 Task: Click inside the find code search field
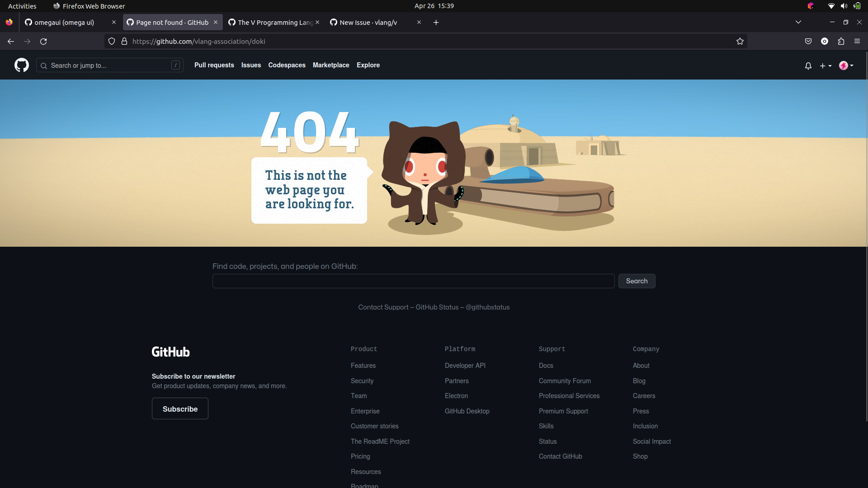tap(413, 281)
